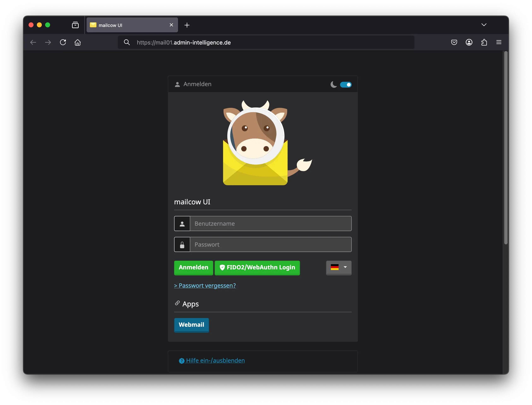Viewport: 532px width, 405px height.
Task: Click the browser home icon
Action: pyautogui.click(x=78, y=42)
